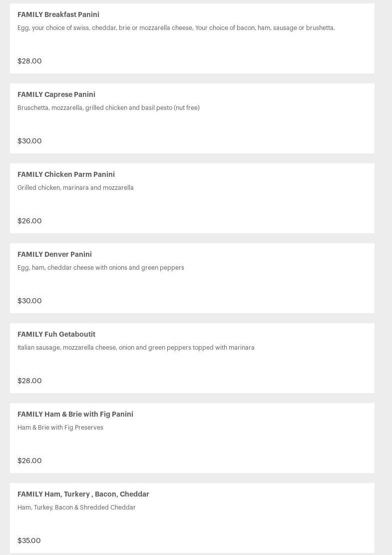Click the $30.00 price under Caprese Panini
The image size is (392, 555).
[29, 141]
